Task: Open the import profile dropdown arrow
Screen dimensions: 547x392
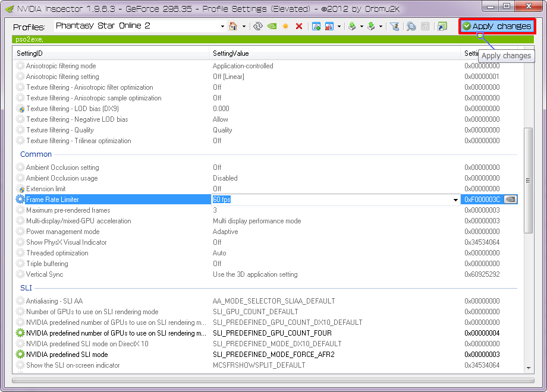Action: pyautogui.click(x=381, y=27)
